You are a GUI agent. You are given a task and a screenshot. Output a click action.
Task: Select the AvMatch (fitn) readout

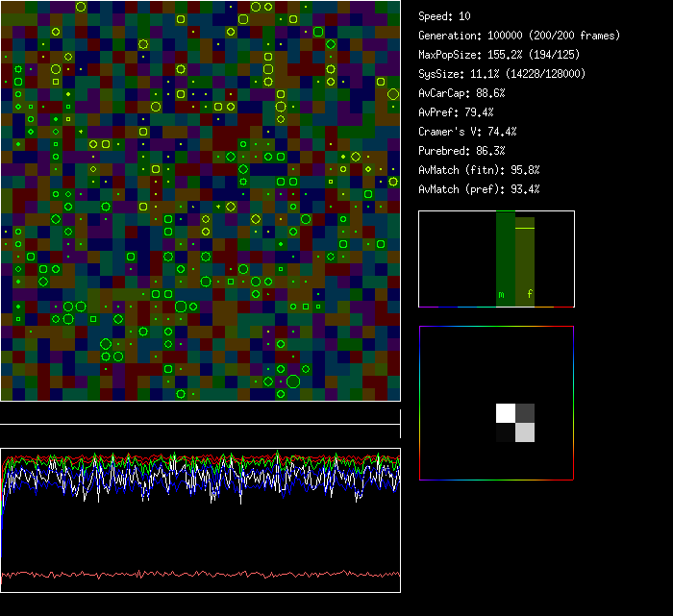(x=479, y=170)
